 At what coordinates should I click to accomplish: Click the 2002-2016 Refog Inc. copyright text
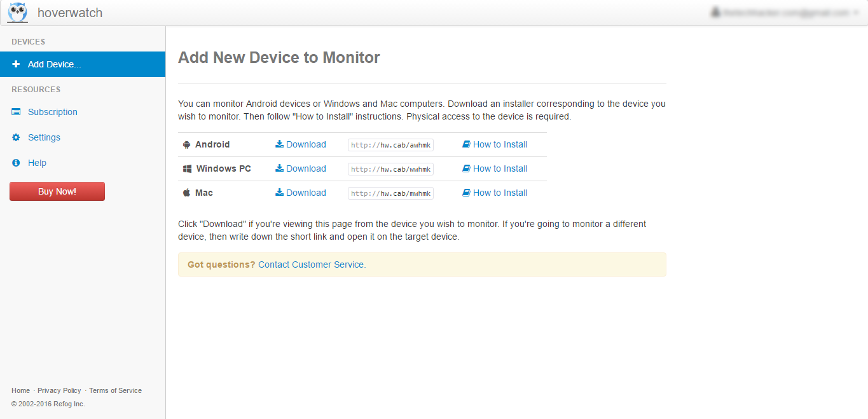48,404
